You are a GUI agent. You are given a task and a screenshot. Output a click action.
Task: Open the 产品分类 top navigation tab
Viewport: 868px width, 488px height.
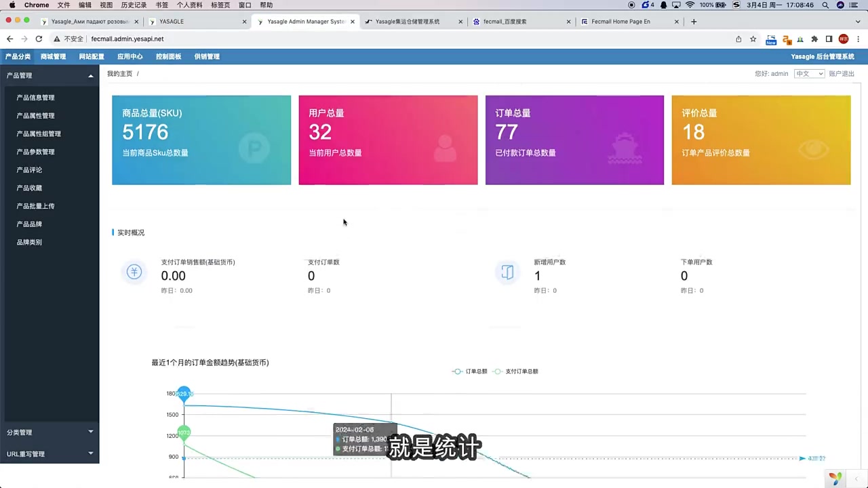[x=18, y=56]
